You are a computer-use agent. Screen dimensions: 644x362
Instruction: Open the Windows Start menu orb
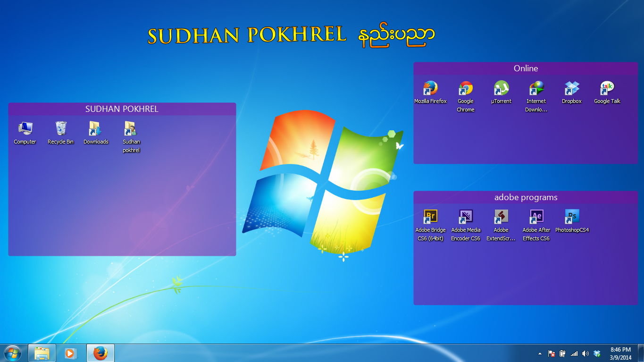click(13, 353)
